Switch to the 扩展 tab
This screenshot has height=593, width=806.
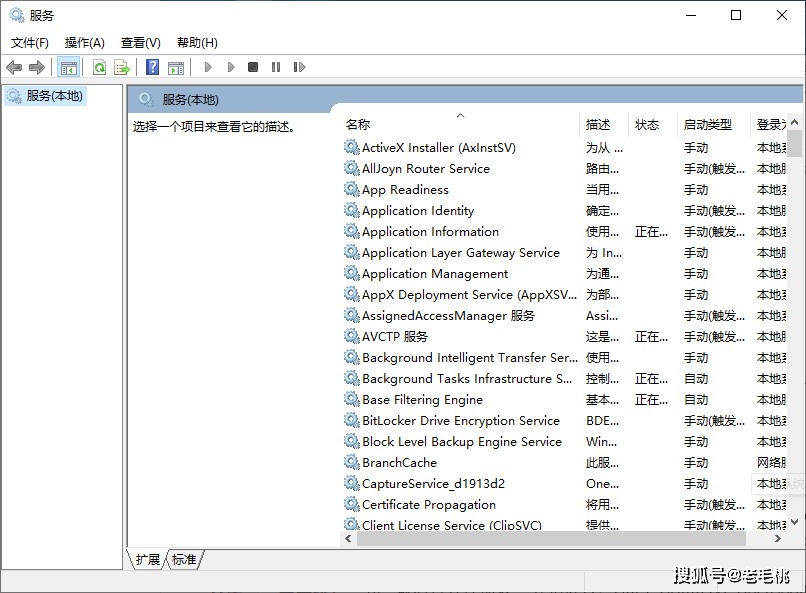tap(148, 559)
